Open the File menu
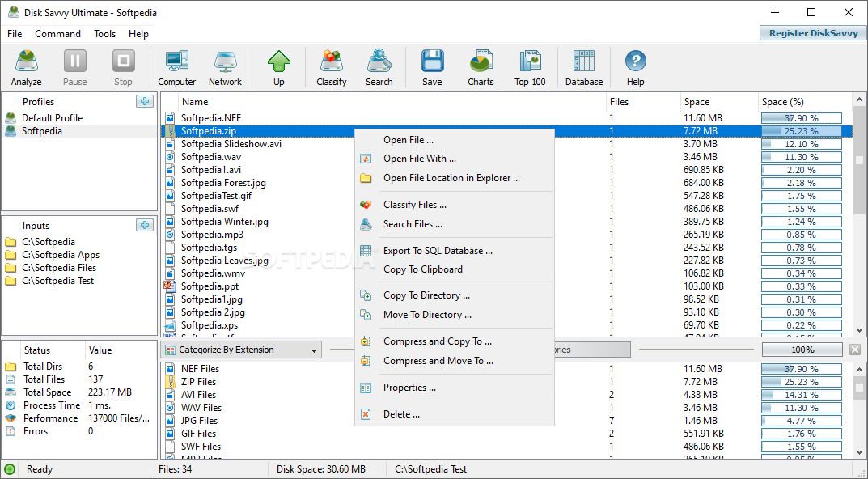Viewport: 868px width, 479px height. (15, 34)
